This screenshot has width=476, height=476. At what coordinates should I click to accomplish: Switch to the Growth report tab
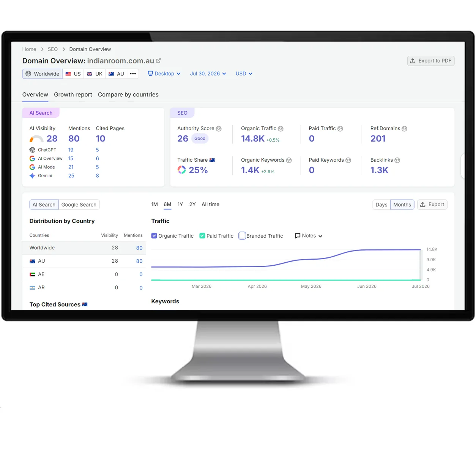click(x=73, y=95)
